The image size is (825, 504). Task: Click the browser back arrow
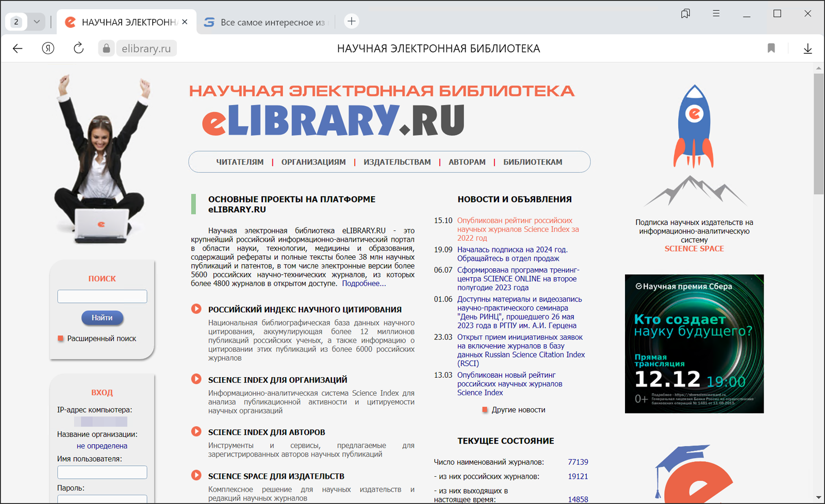(18, 48)
